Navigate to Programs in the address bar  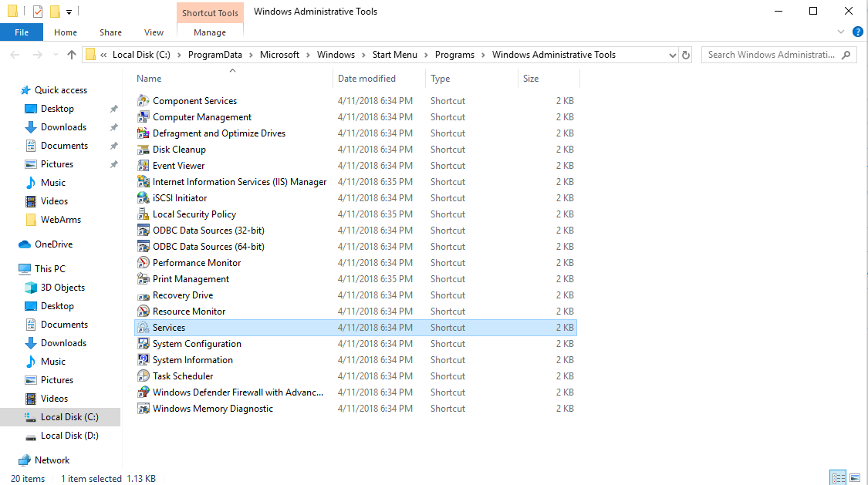tap(454, 55)
